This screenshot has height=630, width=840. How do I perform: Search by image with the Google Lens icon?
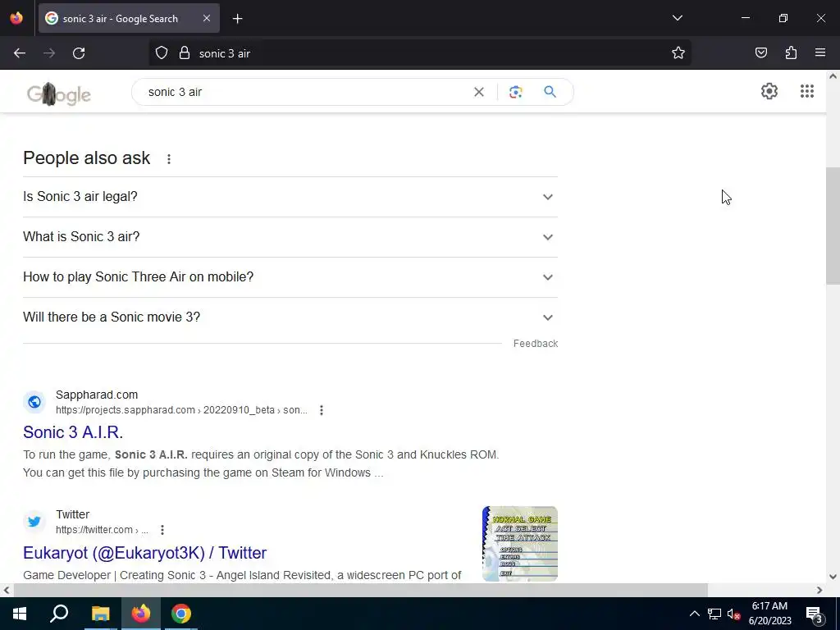516,92
